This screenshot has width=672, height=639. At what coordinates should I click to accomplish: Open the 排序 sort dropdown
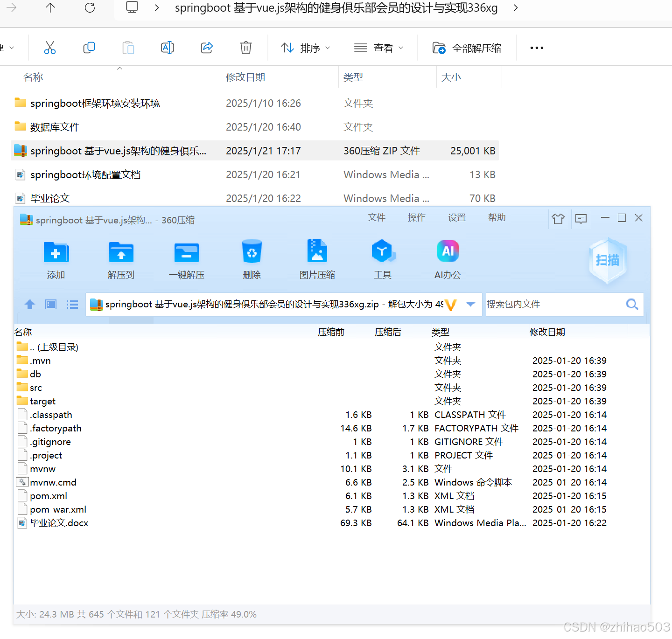306,47
